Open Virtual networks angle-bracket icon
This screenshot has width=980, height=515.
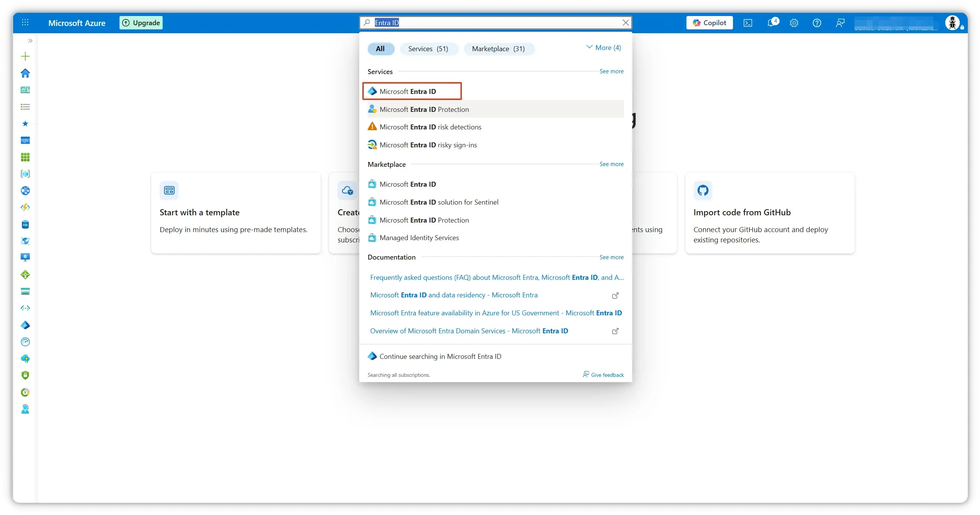(x=25, y=308)
